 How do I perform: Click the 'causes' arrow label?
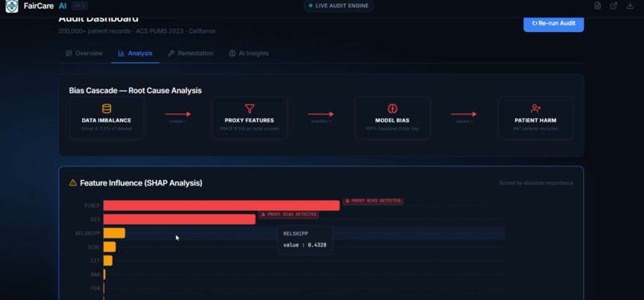point(463,122)
